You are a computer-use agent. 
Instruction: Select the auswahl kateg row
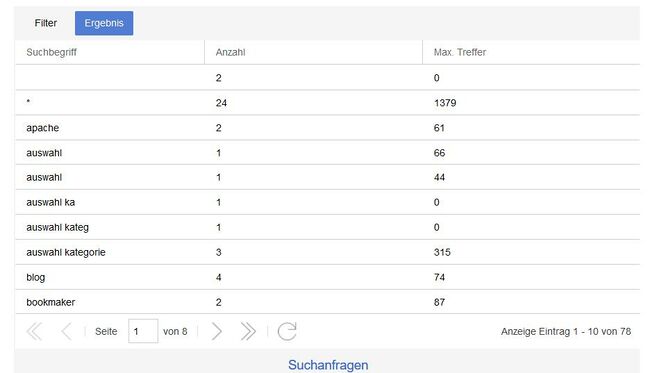click(327, 227)
